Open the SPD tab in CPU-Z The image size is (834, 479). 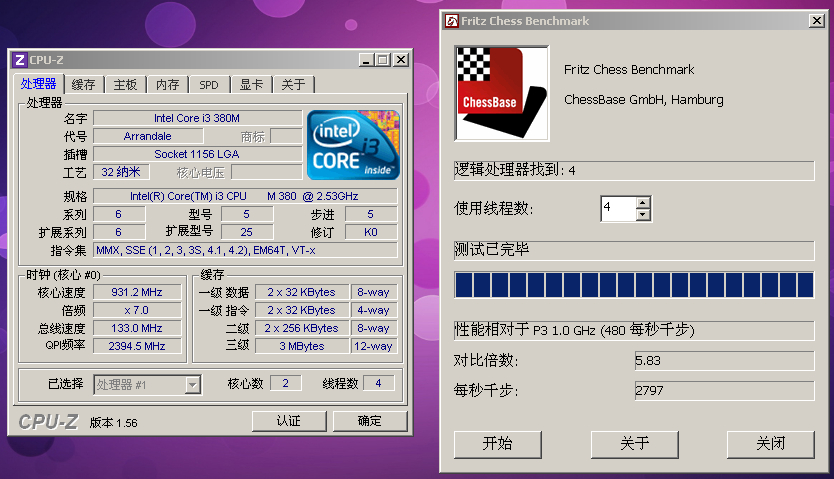pos(209,85)
